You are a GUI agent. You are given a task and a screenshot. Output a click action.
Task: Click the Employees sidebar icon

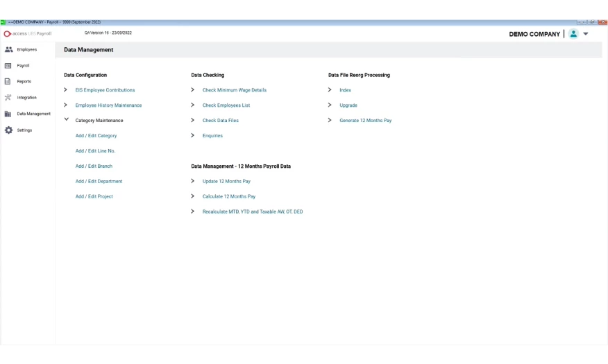point(9,50)
